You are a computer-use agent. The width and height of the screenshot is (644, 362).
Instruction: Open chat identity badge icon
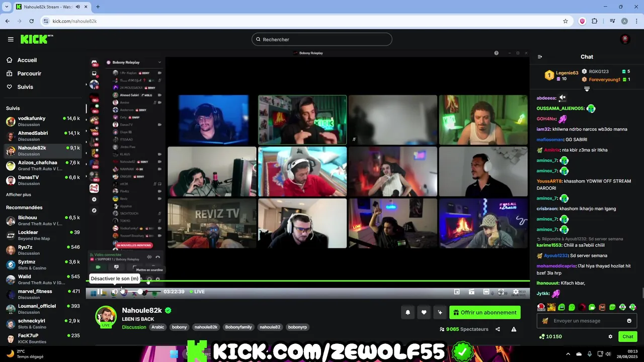coord(545,321)
